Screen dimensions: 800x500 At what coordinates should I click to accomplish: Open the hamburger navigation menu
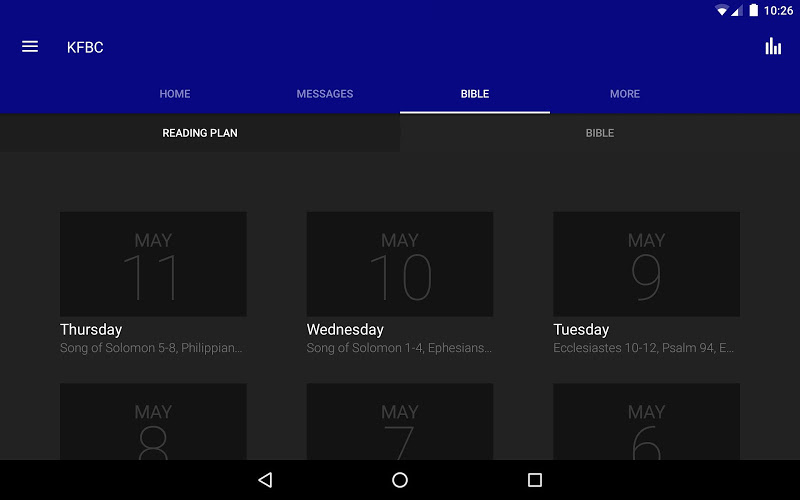pos(30,47)
